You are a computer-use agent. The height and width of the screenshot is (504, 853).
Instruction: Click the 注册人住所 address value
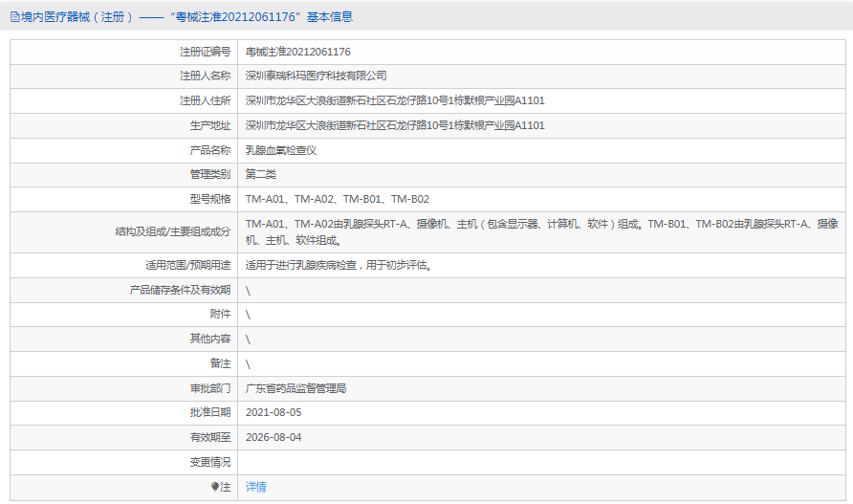click(x=395, y=100)
